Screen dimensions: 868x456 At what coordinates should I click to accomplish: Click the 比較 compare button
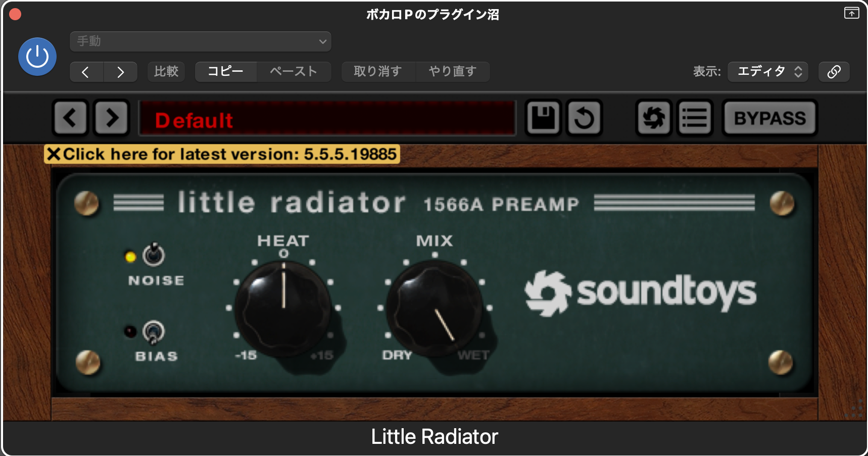click(x=166, y=72)
